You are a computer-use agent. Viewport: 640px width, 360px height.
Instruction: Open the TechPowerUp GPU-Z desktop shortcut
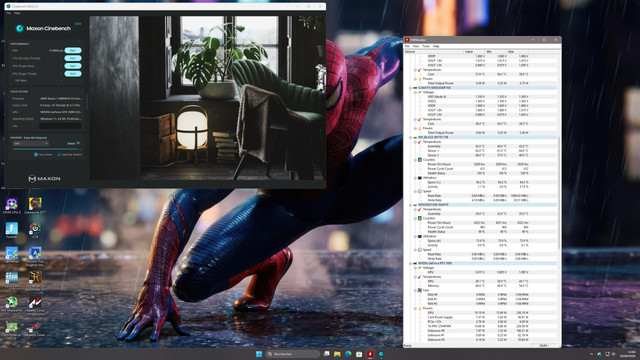[11, 330]
